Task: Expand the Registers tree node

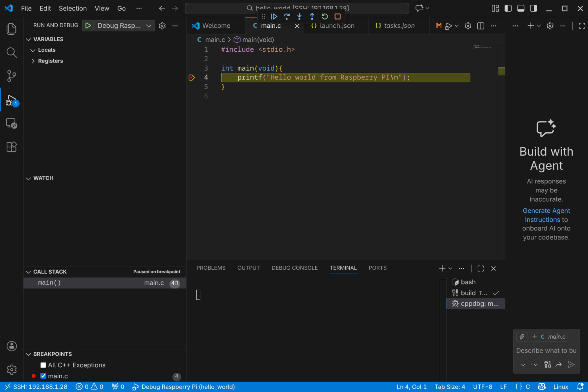Action: coord(33,61)
